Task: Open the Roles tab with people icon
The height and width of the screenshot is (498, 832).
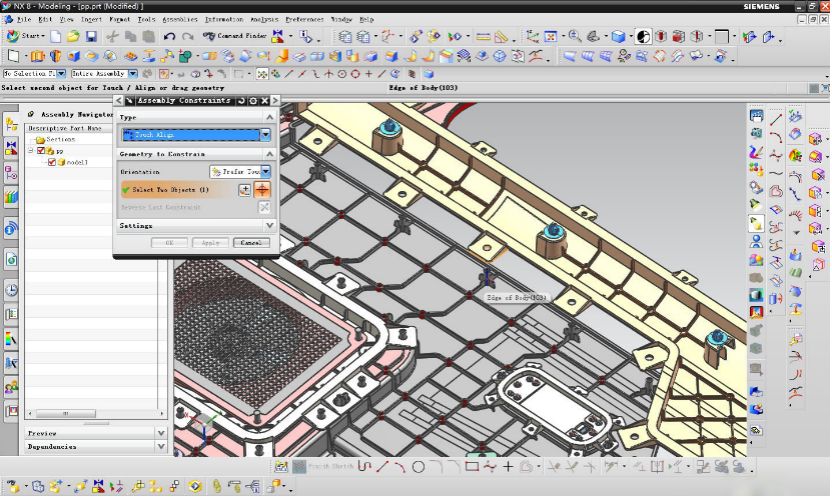Action: pos(11,387)
